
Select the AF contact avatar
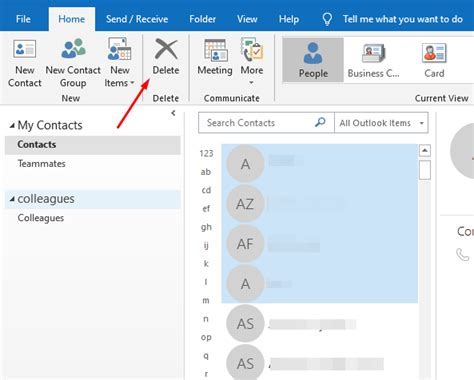pyautogui.click(x=245, y=244)
